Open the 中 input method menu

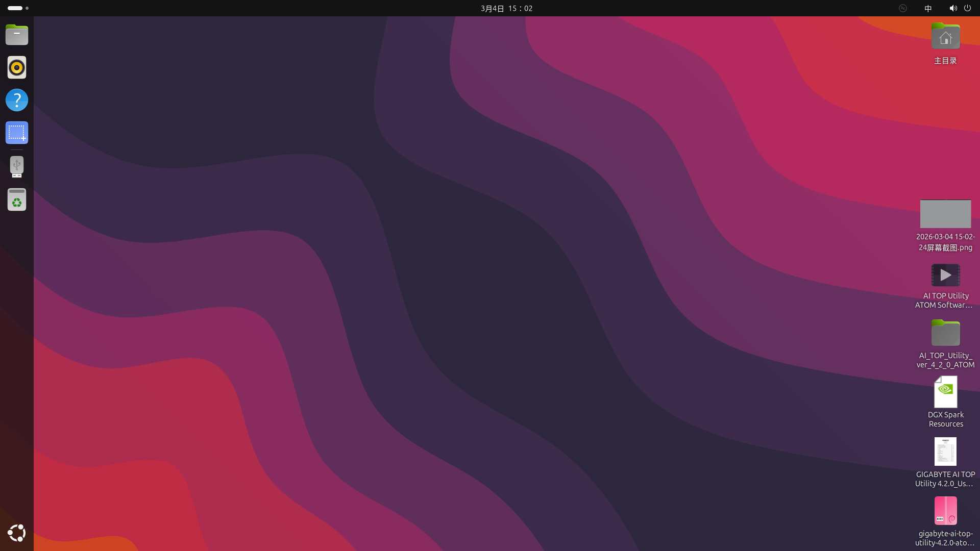pyautogui.click(x=928, y=8)
